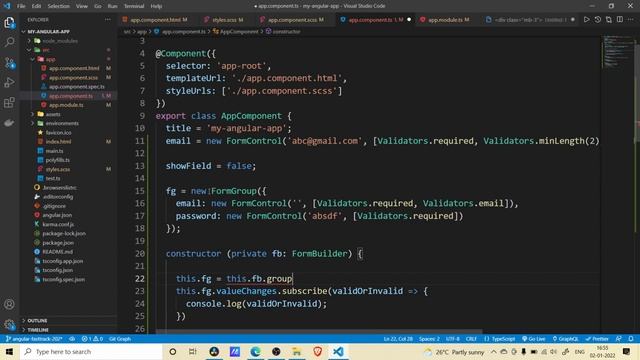This screenshot has height=360, width=640.
Task: Open package.json in explorer
Action: pos(58,242)
